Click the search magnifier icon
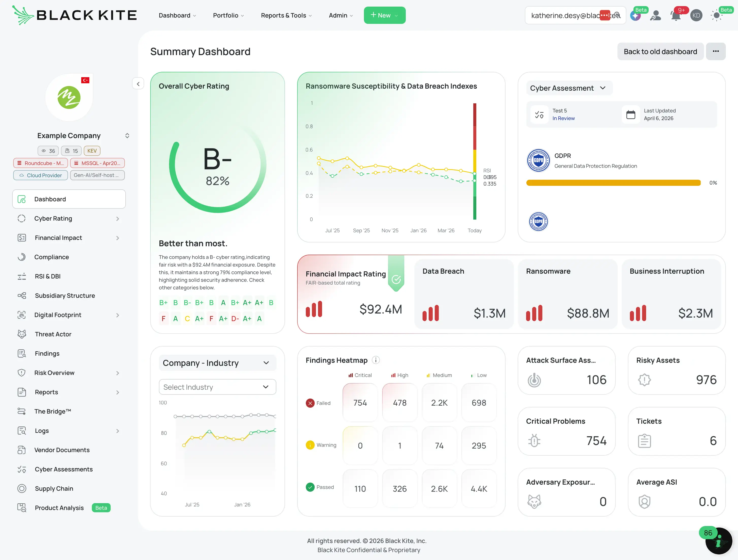The height and width of the screenshot is (560, 738). [617, 15]
